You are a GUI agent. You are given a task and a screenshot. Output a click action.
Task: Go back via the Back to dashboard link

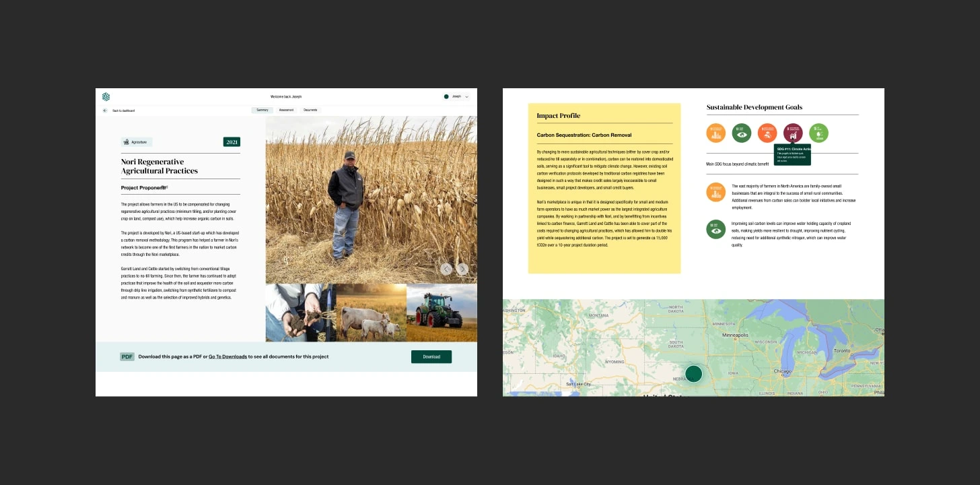coord(123,110)
